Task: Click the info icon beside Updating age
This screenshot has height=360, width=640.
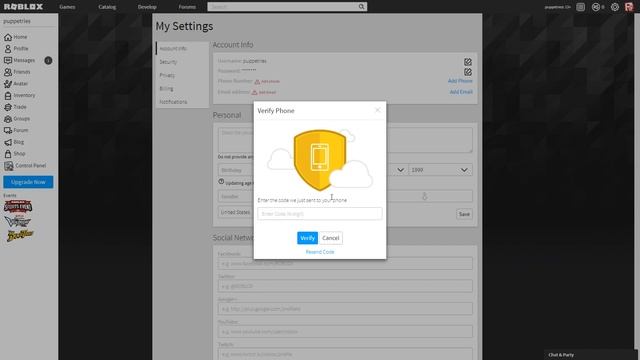Action: (221, 182)
